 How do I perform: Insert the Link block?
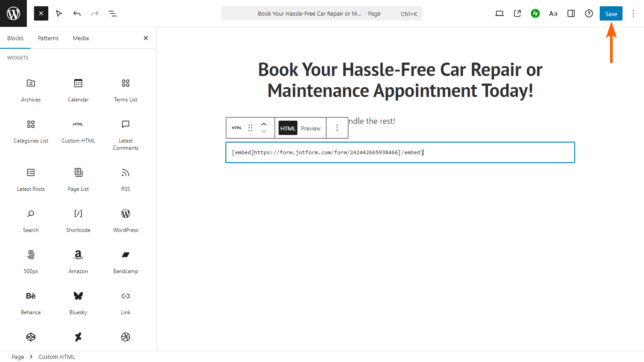point(126,303)
